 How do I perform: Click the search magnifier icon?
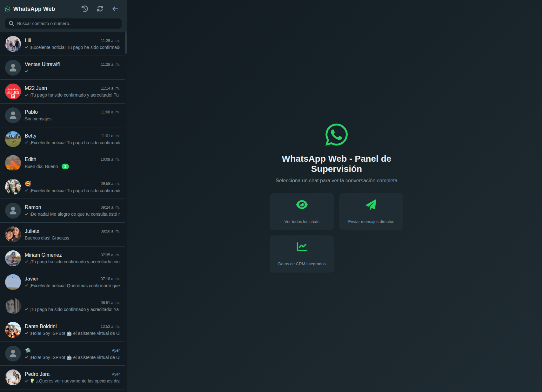(x=11, y=24)
